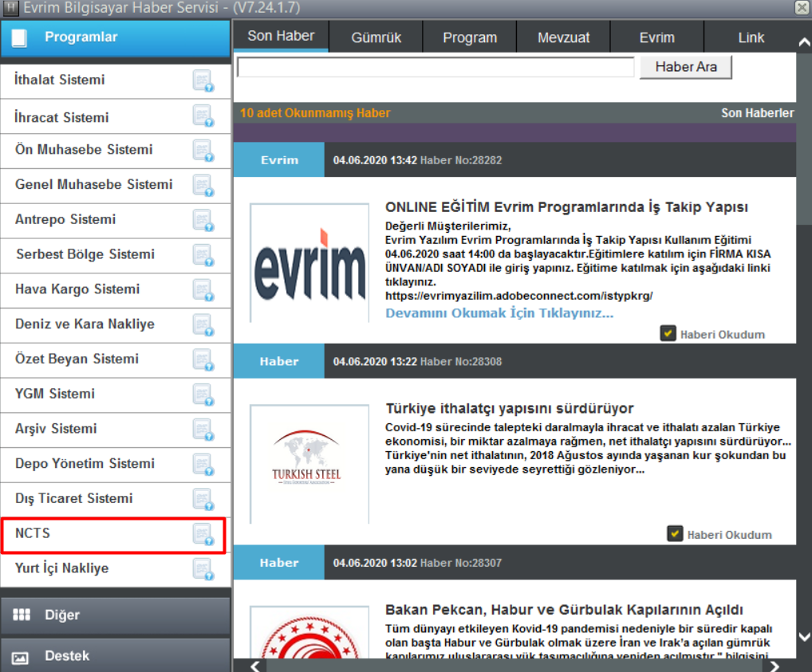
Task: Click the right arrow on horizontal scrollbar
Action: pyautogui.click(x=775, y=666)
